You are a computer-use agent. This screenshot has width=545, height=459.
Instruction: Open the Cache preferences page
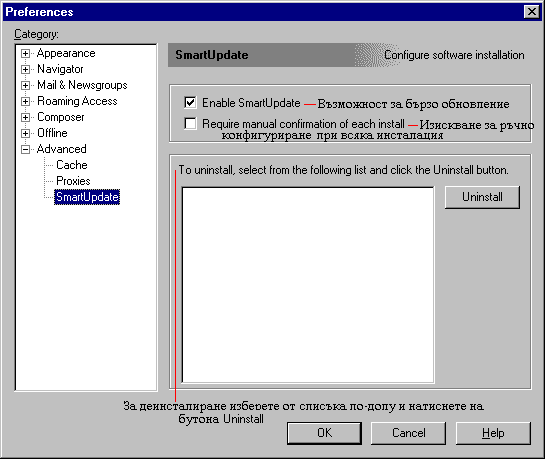tap(72, 165)
